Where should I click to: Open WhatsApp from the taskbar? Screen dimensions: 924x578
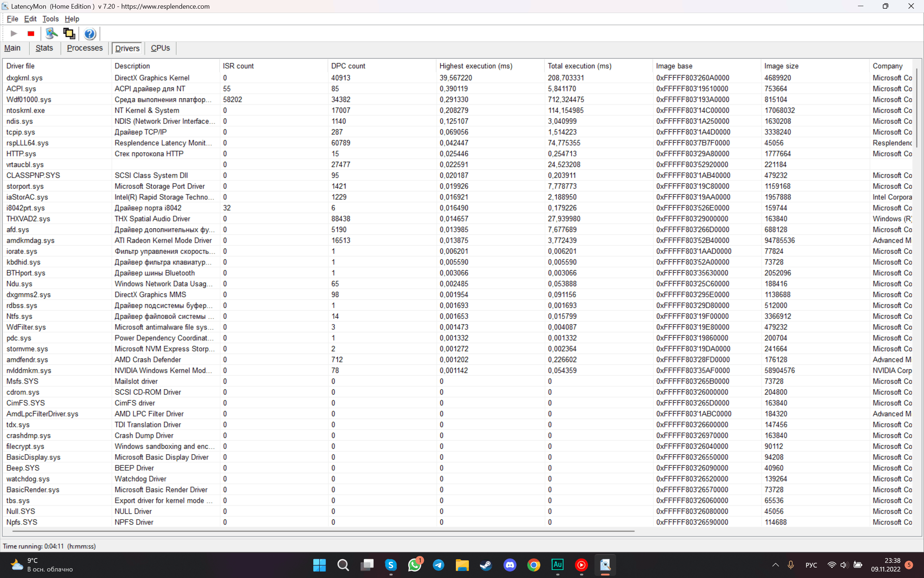click(x=415, y=565)
